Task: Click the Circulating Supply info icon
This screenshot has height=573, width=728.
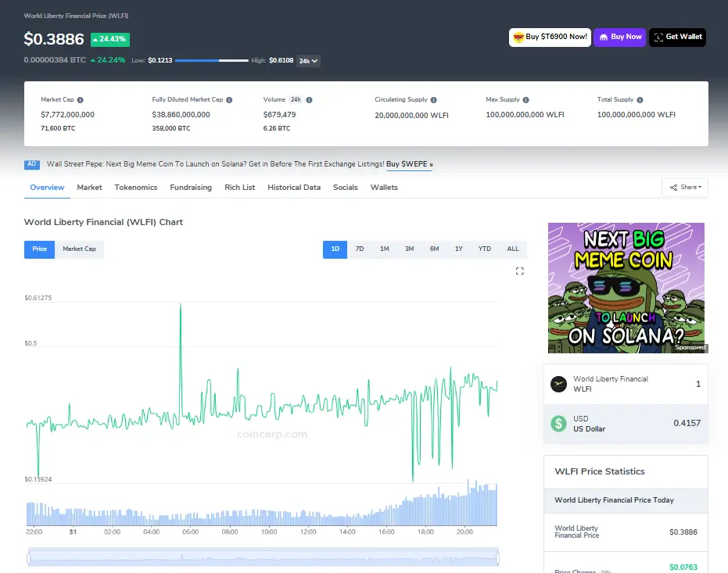Action: click(434, 100)
